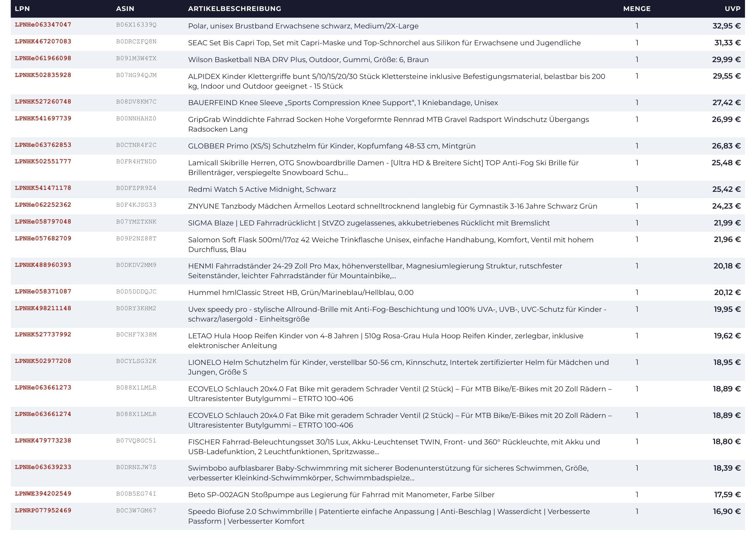Select LPN code LPNHK541697739
Image resolution: width=756 pixels, height=535 pixels.
[43, 118]
